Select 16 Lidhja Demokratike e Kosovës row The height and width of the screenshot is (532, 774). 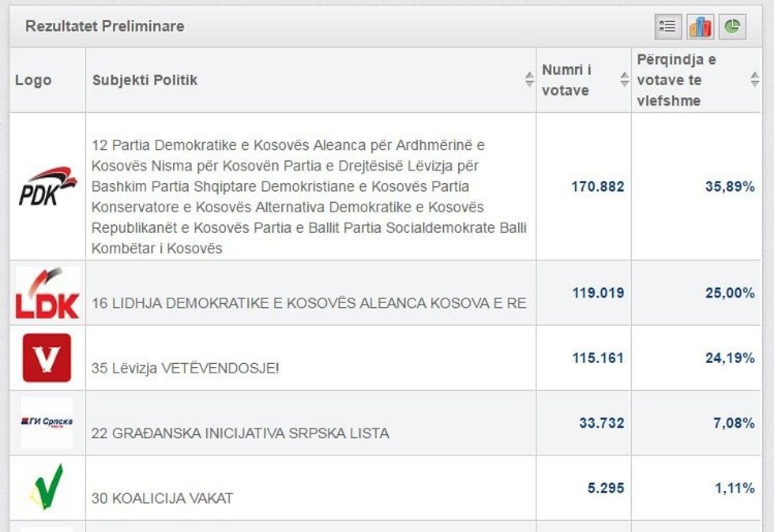click(309, 303)
